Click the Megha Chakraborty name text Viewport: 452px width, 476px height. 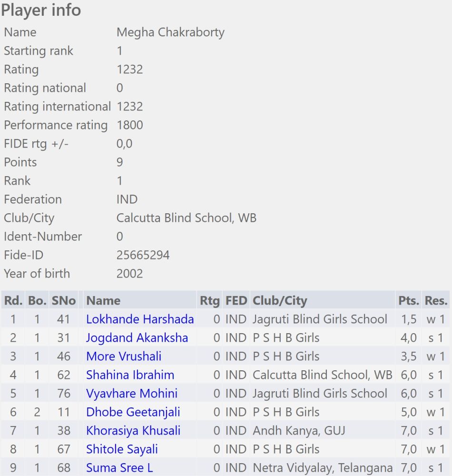click(x=170, y=32)
